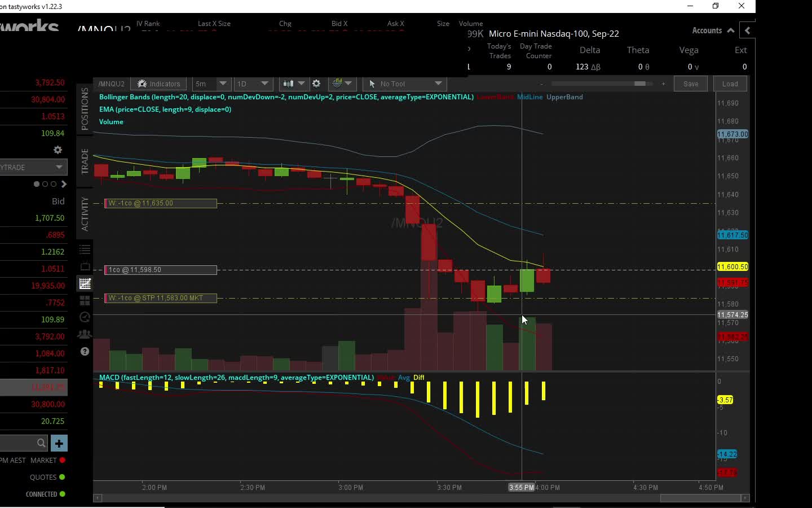Click the zoom out minus icon
This screenshot has width=812, height=508.
coord(542,84)
